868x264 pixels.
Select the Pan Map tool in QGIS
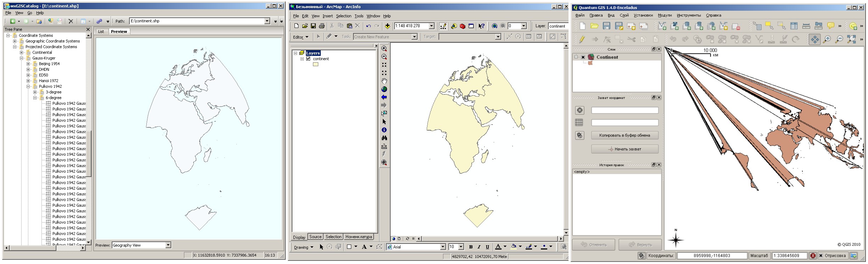point(815,39)
